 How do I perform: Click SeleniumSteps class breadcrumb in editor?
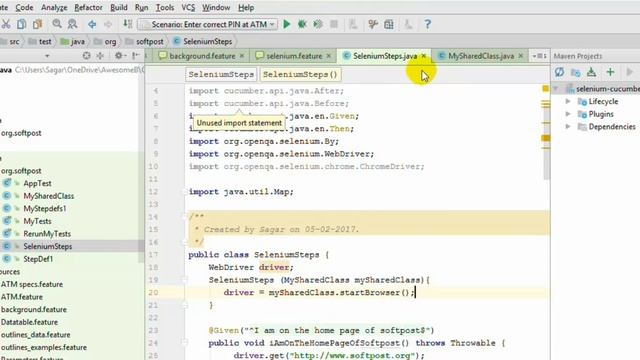[x=221, y=74]
